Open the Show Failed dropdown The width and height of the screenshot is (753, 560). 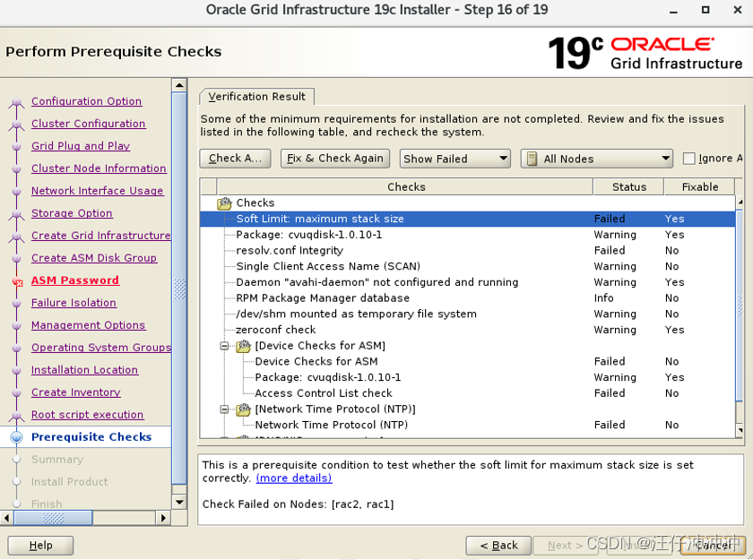pyautogui.click(x=454, y=159)
